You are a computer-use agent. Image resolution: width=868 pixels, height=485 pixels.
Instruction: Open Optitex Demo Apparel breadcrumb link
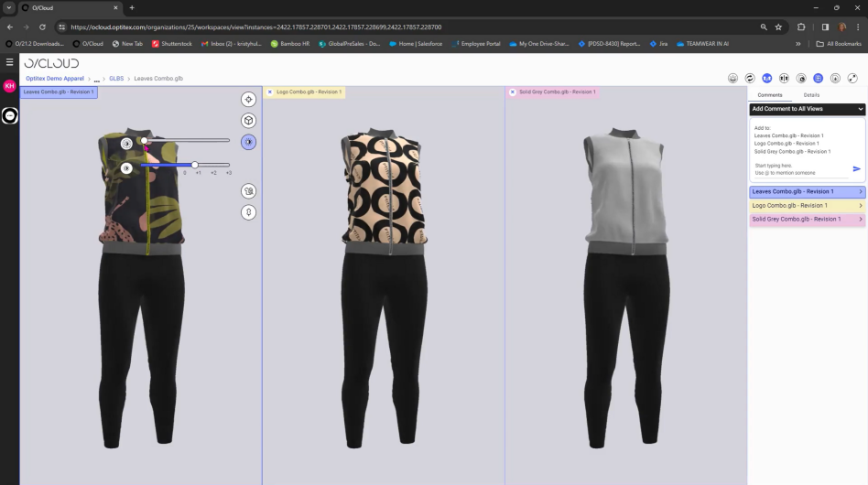click(54, 79)
